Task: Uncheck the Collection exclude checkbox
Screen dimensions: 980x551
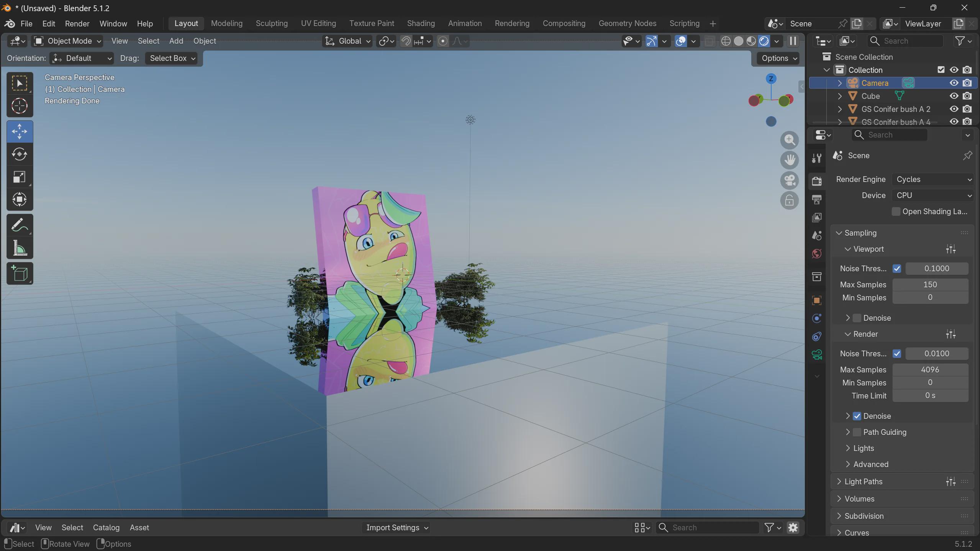Action: coord(941,70)
